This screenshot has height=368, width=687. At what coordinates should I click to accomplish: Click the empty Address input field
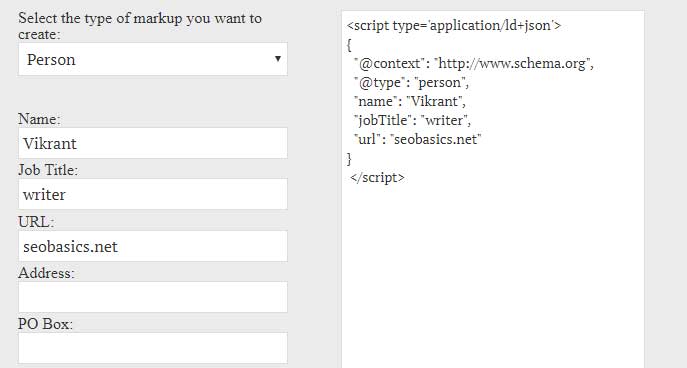(x=153, y=297)
